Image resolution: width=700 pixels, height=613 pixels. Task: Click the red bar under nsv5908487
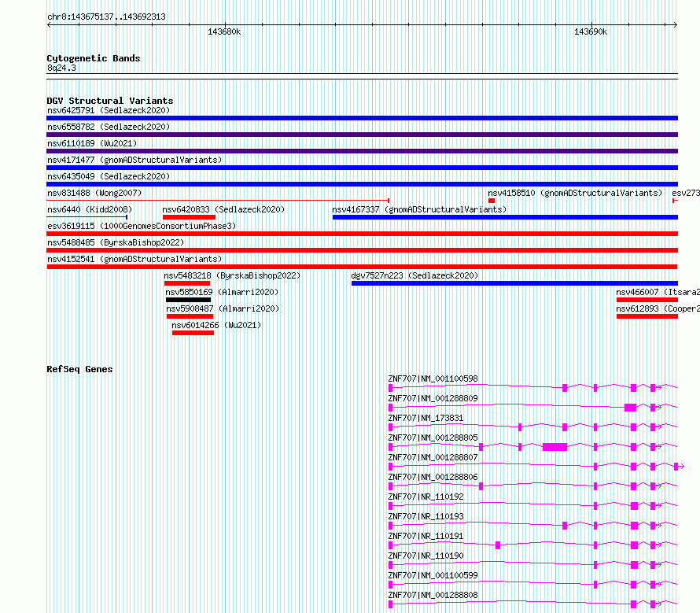[x=190, y=316]
